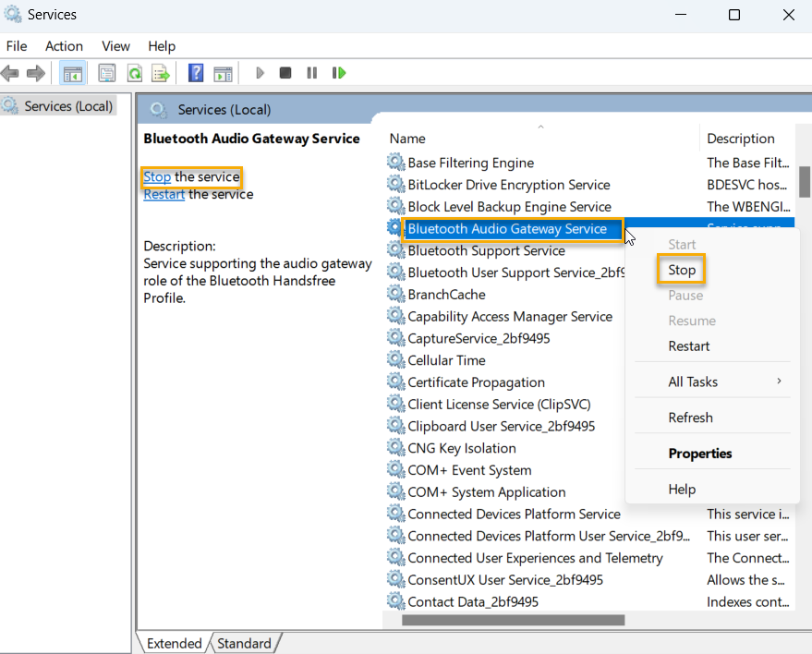Pause the selected service via toolbar icon
This screenshot has width=812, height=654.
(312, 73)
